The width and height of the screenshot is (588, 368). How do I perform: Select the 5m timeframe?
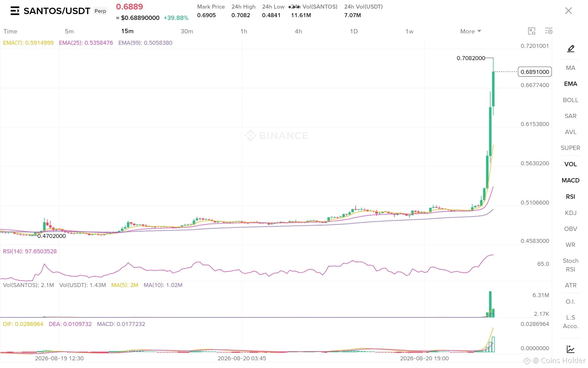click(69, 31)
